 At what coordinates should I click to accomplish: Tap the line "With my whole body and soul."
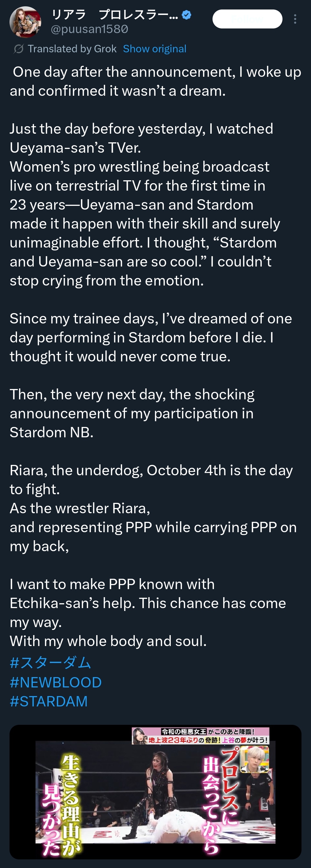point(108,641)
